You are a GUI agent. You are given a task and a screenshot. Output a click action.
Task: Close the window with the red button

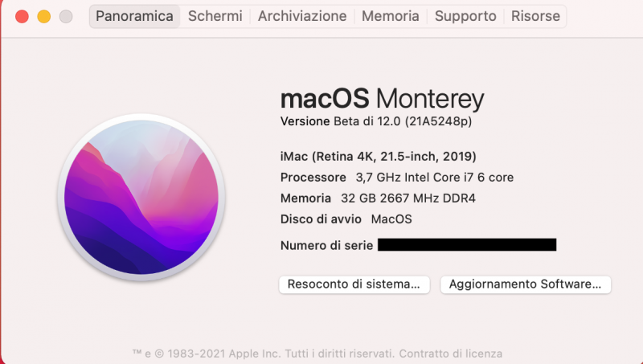tap(22, 16)
